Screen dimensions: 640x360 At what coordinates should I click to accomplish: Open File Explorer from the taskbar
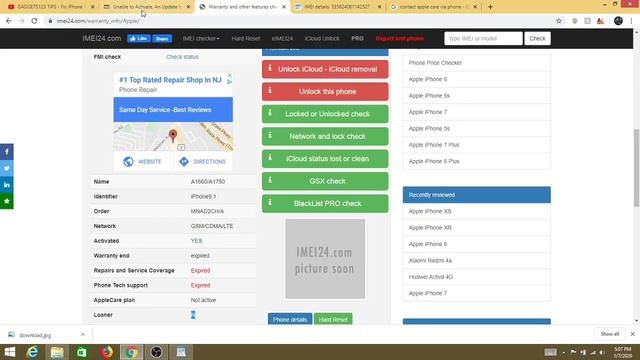click(x=57, y=352)
